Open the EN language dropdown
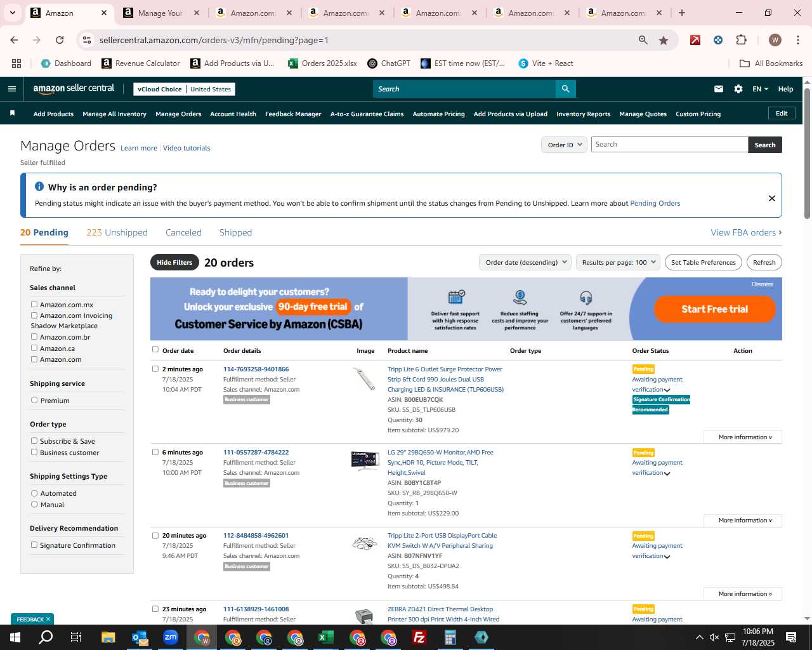The height and width of the screenshot is (650, 812). 760,89
